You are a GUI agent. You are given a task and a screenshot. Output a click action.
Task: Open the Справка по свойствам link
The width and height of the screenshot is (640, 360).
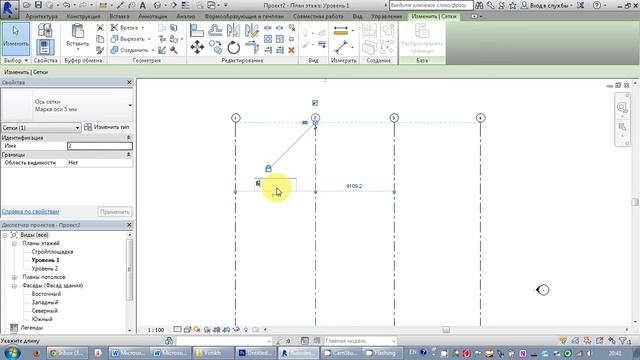click(31, 211)
